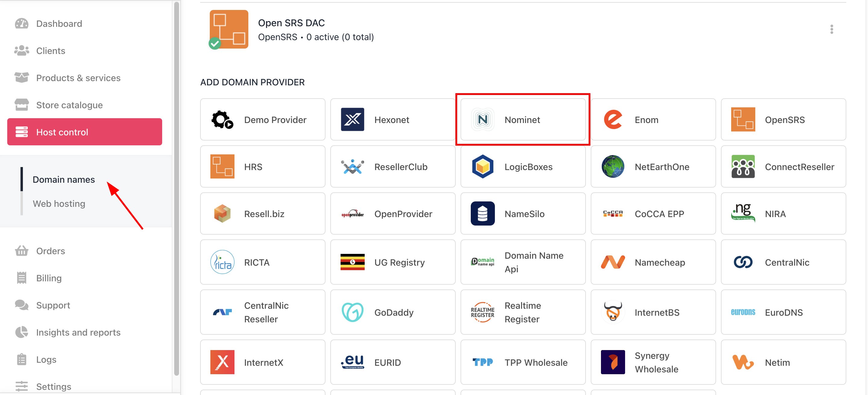Click the Billing receipt icon
868x395 pixels.
(22, 278)
